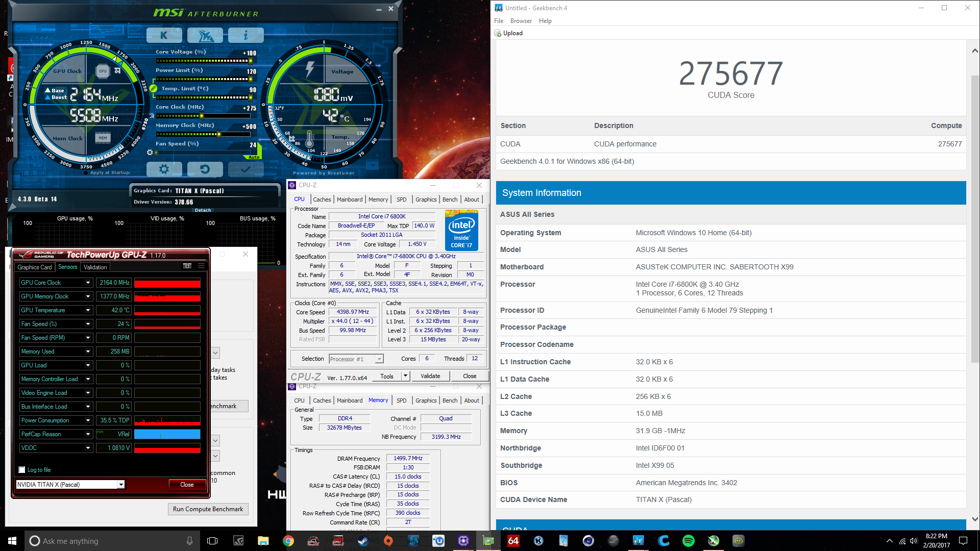Open the Memory Used sensor dropdown
Screen dimensions: 980x551
click(88, 352)
